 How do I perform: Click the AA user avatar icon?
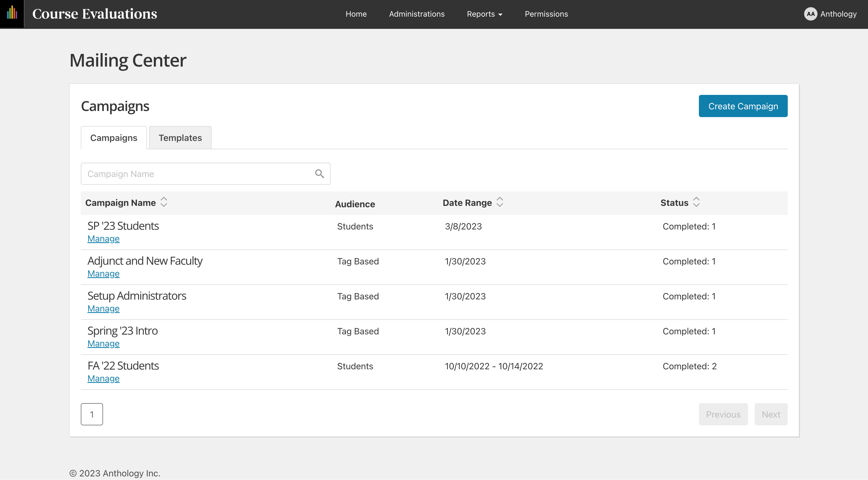[810, 14]
